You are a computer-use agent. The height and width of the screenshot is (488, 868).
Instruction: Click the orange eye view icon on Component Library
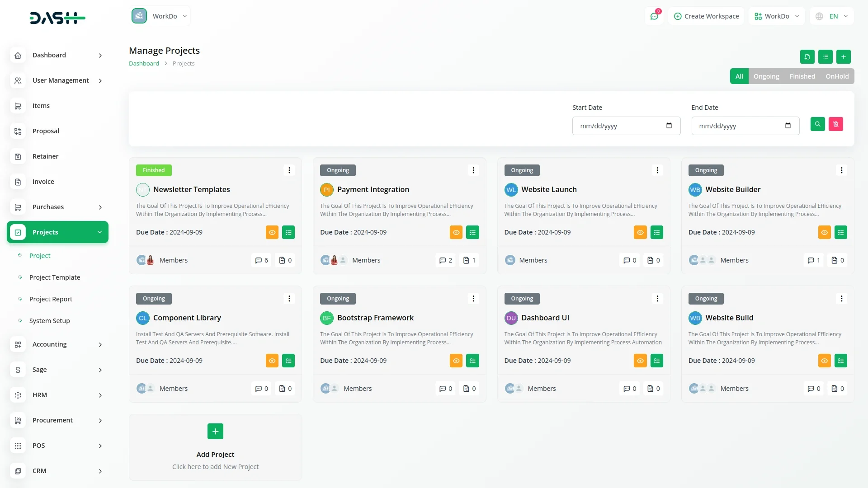click(272, 361)
